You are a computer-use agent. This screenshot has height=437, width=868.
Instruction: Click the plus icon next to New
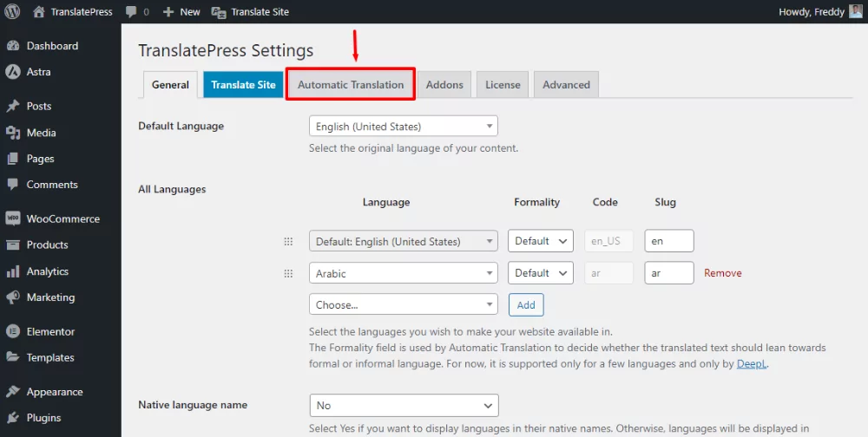(168, 11)
